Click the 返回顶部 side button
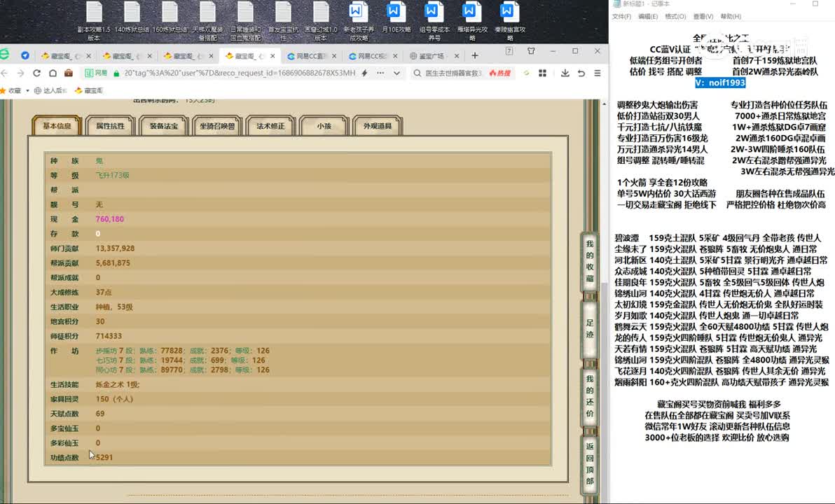 click(x=590, y=464)
